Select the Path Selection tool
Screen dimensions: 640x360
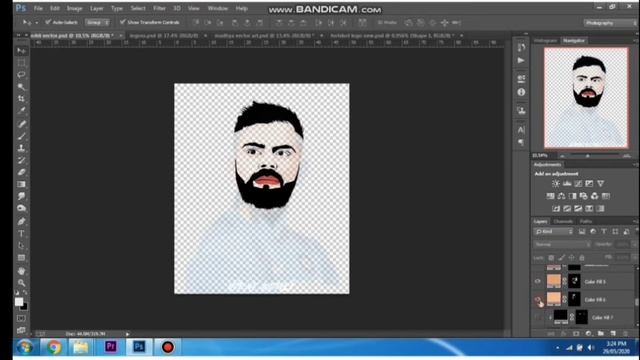point(21,246)
